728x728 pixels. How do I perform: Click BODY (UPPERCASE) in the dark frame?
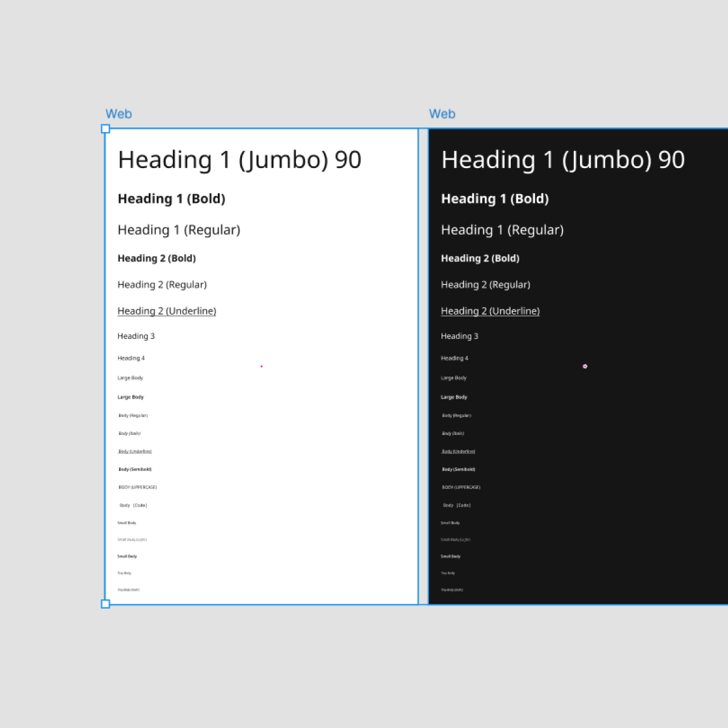click(461, 487)
